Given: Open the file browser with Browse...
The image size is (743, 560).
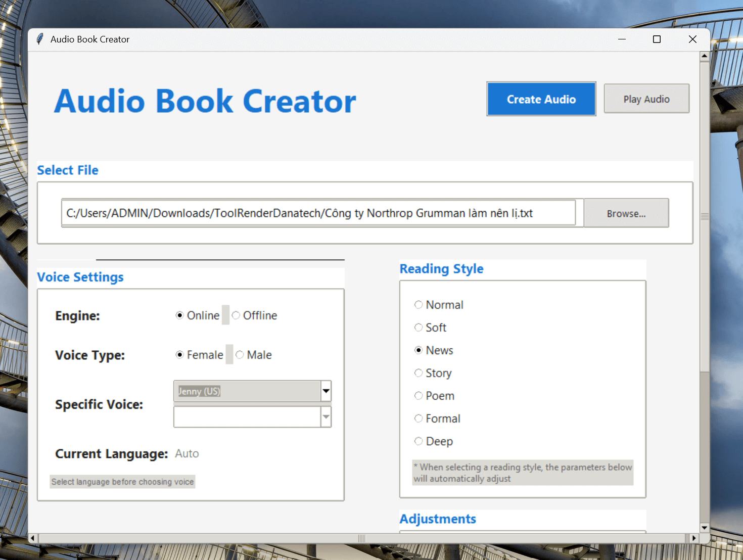Looking at the screenshot, I should (626, 213).
